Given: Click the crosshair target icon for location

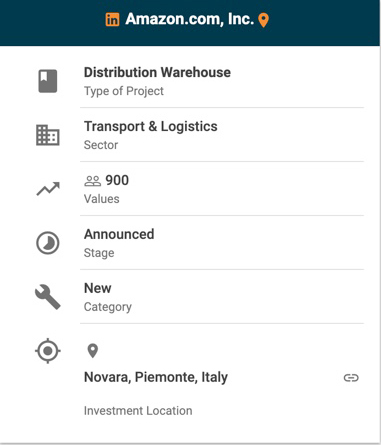Looking at the screenshot, I should [48, 351].
